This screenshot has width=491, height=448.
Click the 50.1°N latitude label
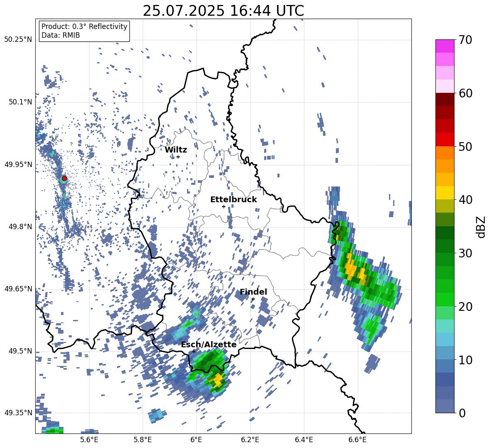[x=20, y=102]
